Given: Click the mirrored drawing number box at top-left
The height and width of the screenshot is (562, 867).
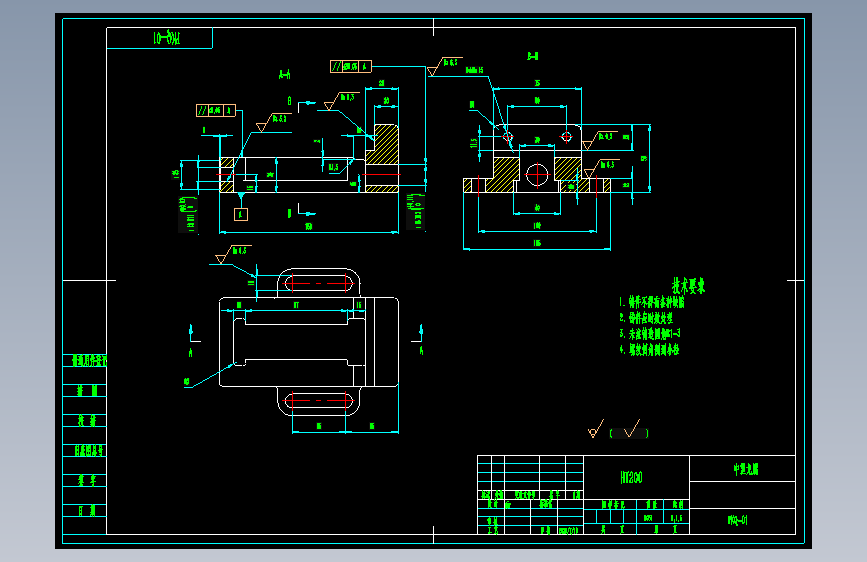Looking at the screenshot, I should [x=159, y=38].
